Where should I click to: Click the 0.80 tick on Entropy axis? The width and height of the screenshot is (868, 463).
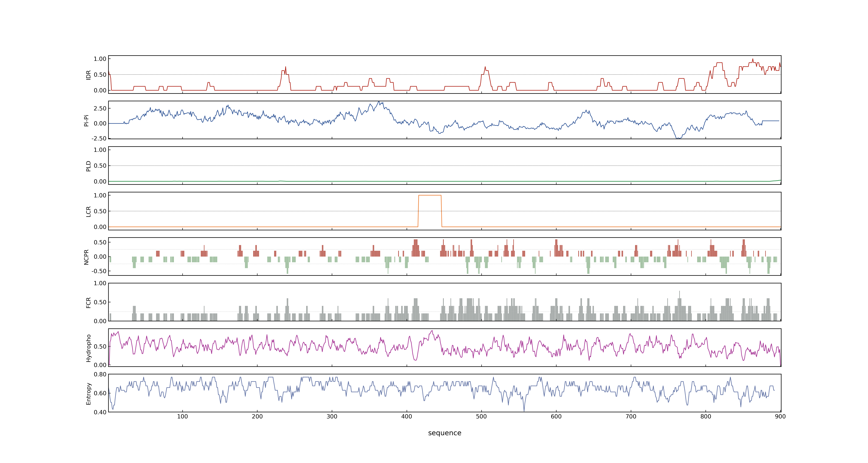point(100,374)
